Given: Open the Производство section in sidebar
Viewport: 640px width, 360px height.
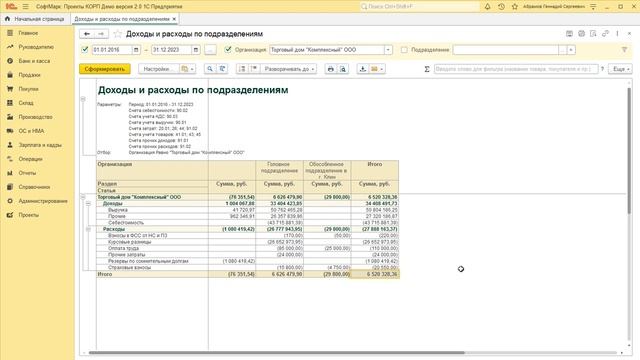Looking at the screenshot, I should coord(36,117).
